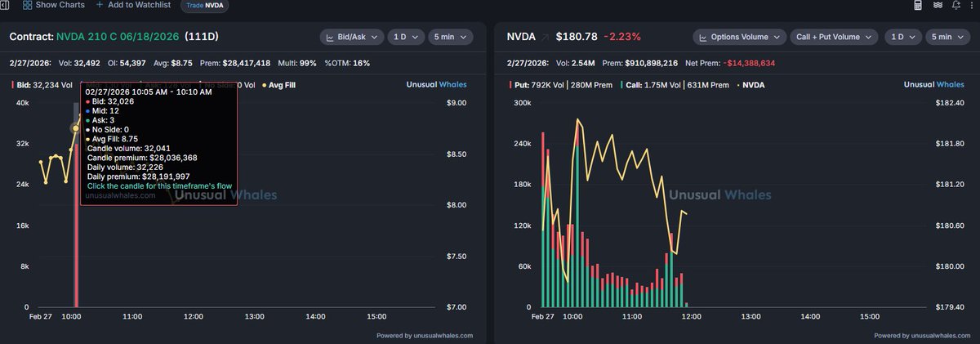Click the Add to Watchlist label

click(139, 5)
